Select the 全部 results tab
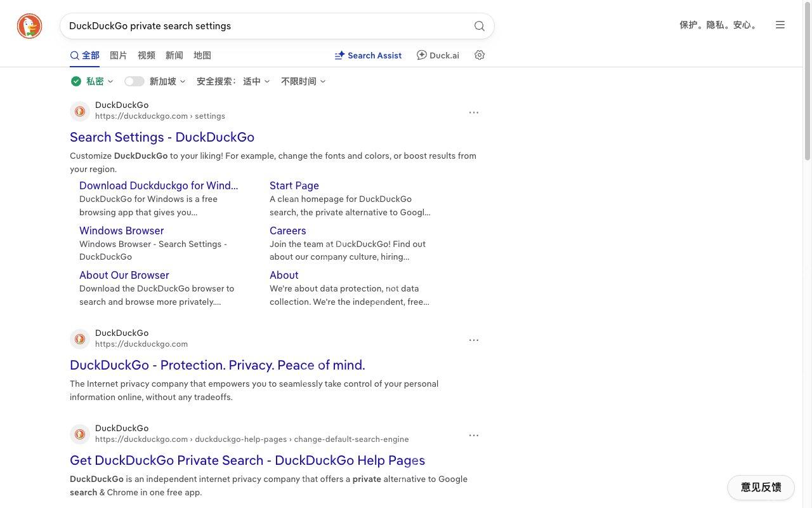This screenshot has height=508, width=812. coord(85,55)
